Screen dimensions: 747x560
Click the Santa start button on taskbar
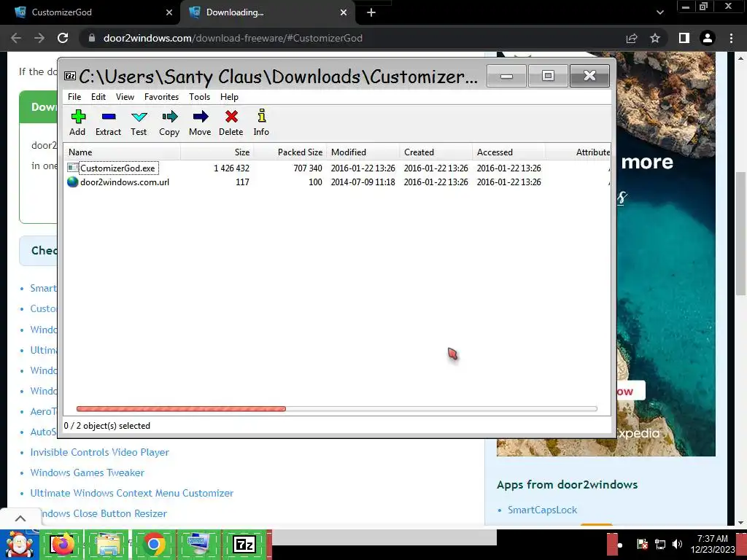tap(19, 545)
